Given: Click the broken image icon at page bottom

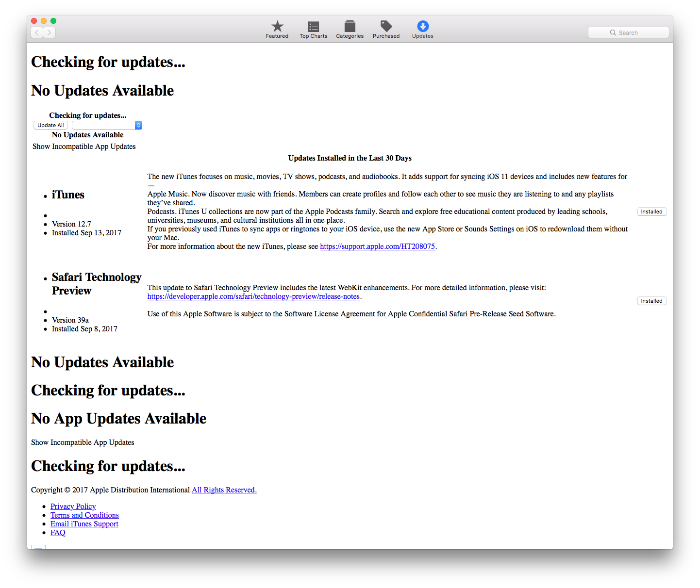Looking at the screenshot, I should (x=38, y=547).
